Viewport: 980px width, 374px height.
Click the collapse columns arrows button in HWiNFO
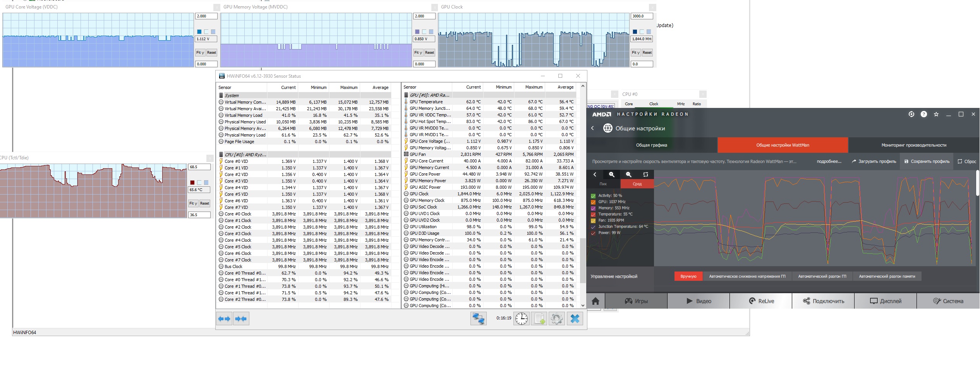tap(241, 319)
